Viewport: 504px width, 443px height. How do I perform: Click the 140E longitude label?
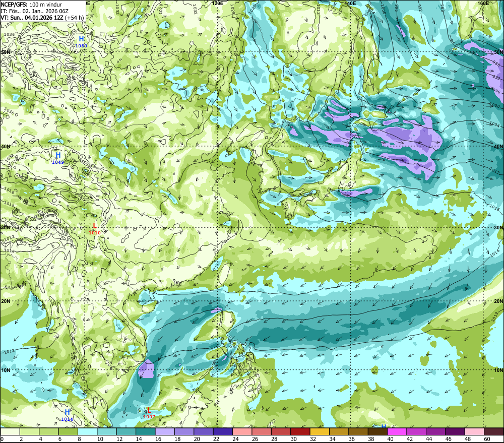click(350, 3)
